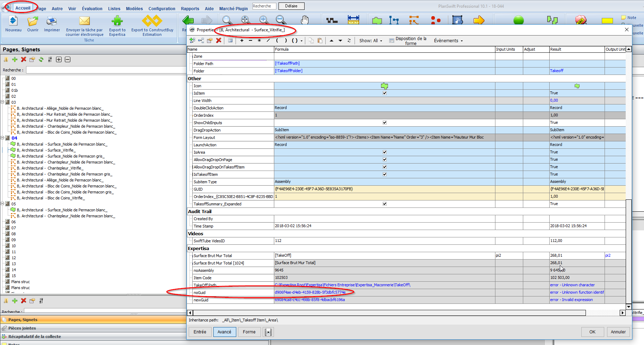
Task: Open the Configuration ribbon tab
Action: point(162,9)
